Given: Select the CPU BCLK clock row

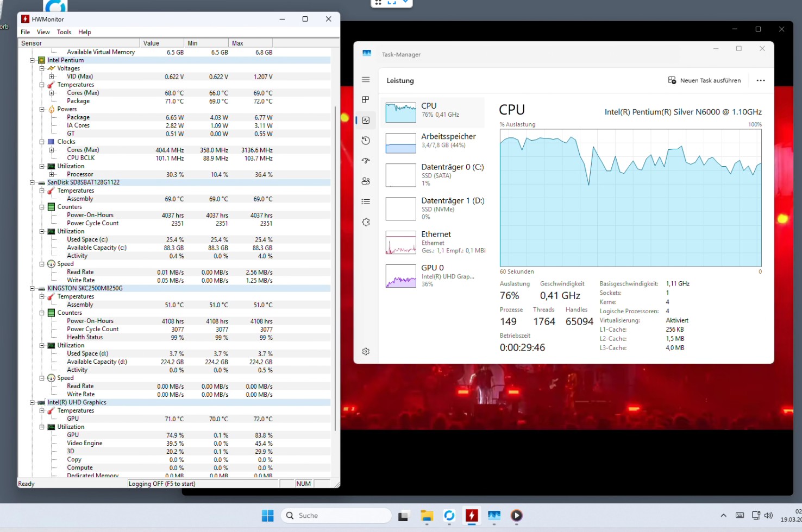Looking at the screenshot, I should pyautogui.click(x=174, y=158).
